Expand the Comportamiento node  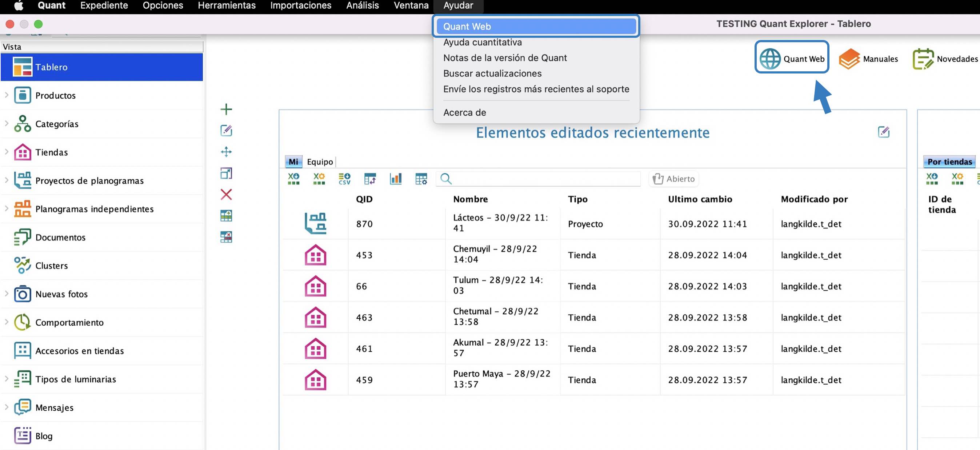7,322
